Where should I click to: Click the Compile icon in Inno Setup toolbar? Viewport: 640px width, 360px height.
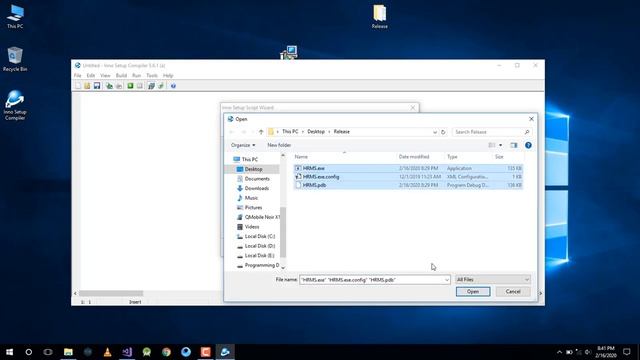pyautogui.click(x=109, y=86)
